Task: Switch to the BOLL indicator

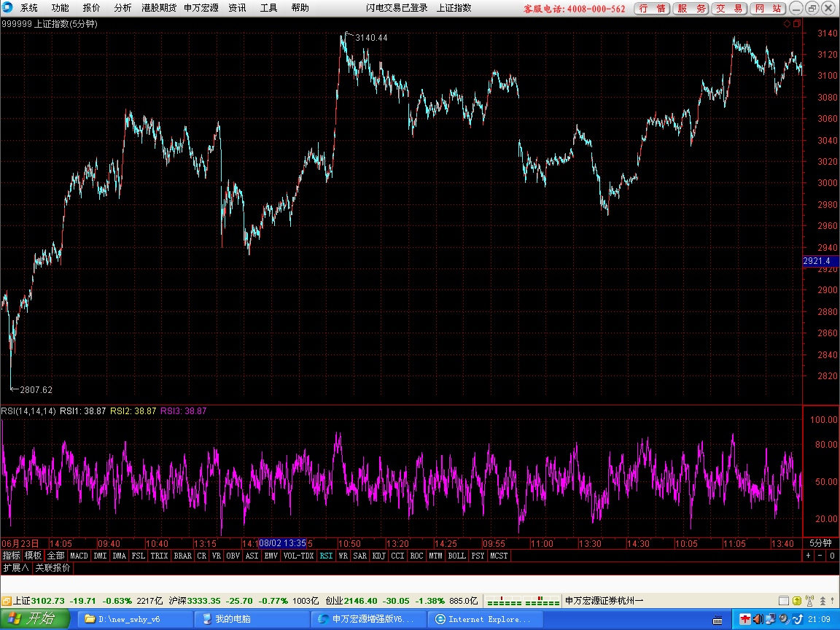Action: pyautogui.click(x=456, y=556)
